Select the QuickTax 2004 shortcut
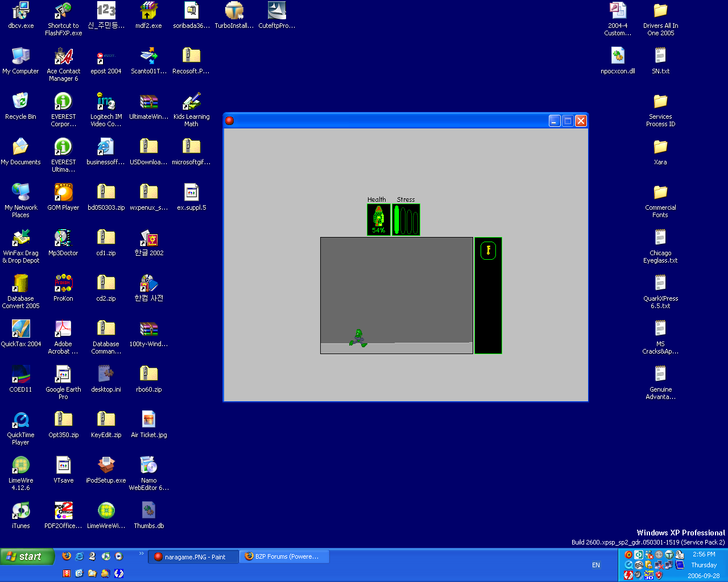This screenshot has width=728, height=582. coord(21,334)
